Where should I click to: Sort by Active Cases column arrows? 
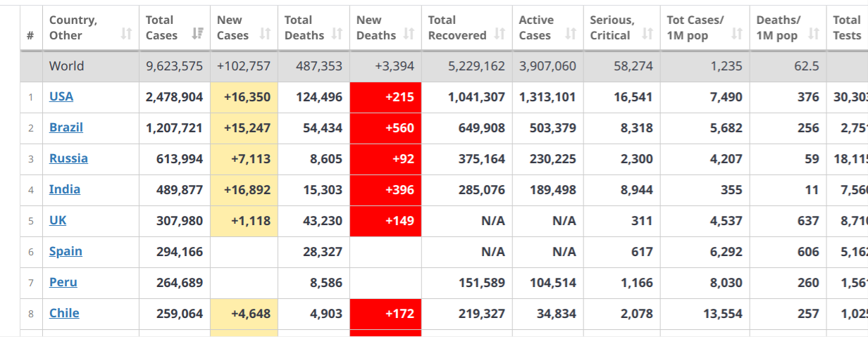(571, 33)
